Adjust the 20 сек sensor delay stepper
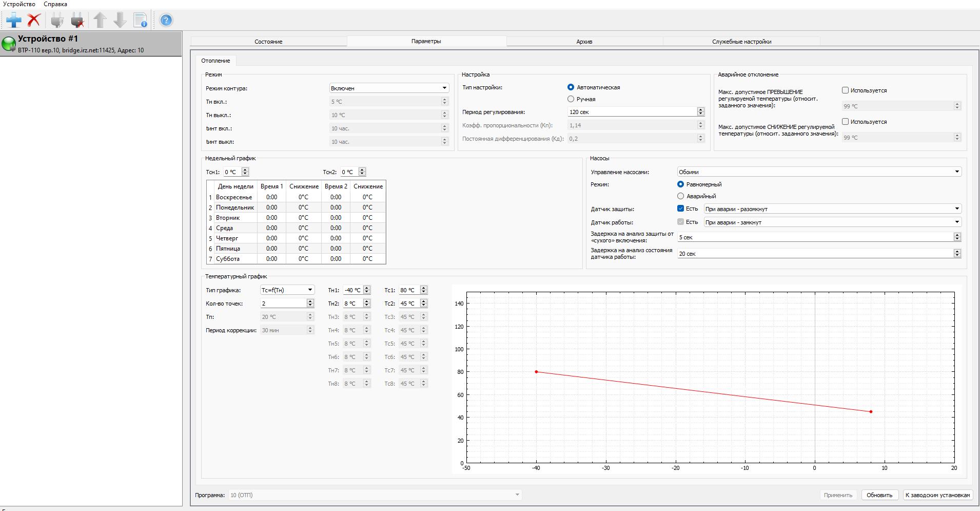Image resolution: width=980 pixels, height=511 pixels. (957, 254)
